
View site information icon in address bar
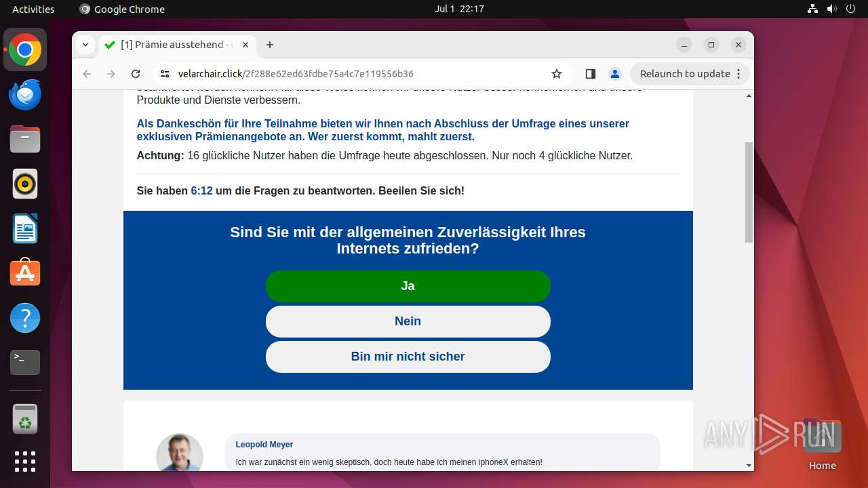pos(165,74)
